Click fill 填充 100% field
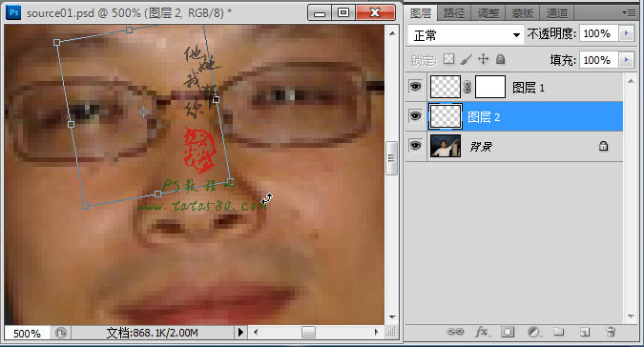Viewport: 644px width, 347px height. [599, 60]
